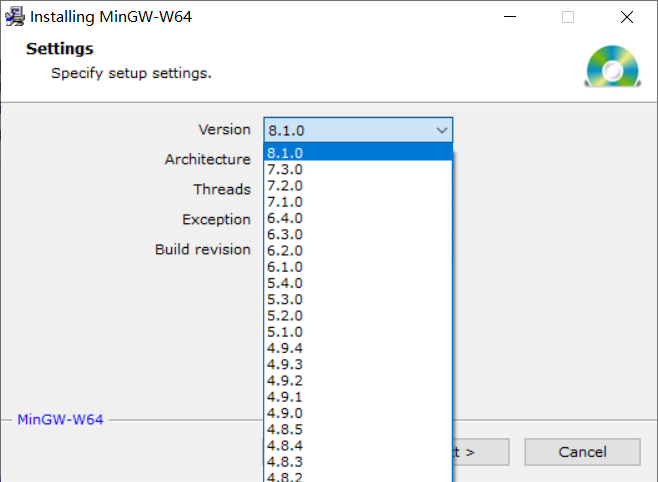Click the Next button behind the dropdown list
The width and height of the screenshot is (658, 482).
[481, 452]
